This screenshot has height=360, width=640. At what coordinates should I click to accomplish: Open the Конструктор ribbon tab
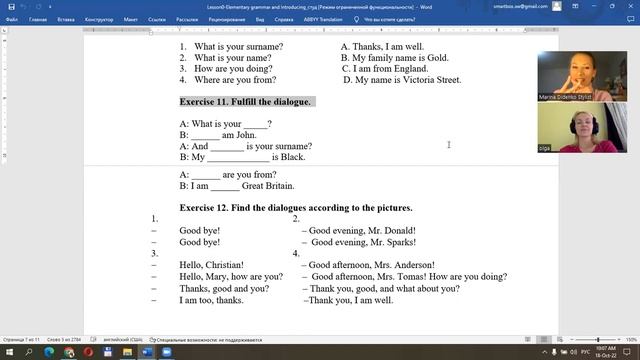pyautogui.click(x=99, y=19)
